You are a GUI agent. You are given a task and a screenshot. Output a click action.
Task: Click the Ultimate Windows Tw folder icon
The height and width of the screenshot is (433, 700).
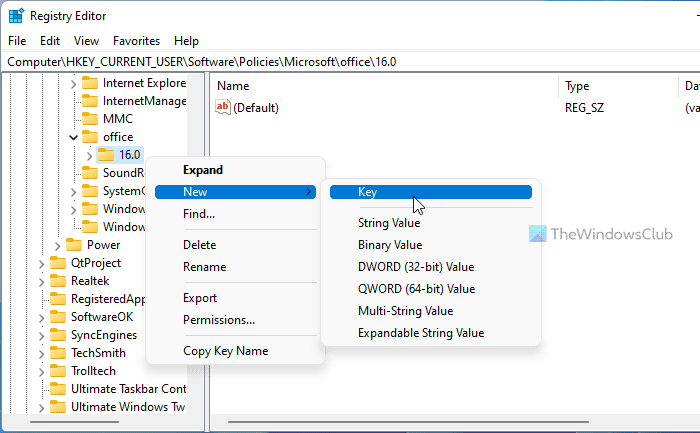tap(58, 407)
